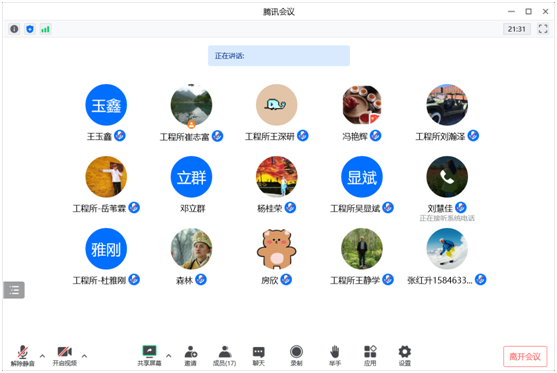The width and height of the screenshot is (557, 373).
Task: Toggle the side list panel button
Action: click(x=14, y=290)
